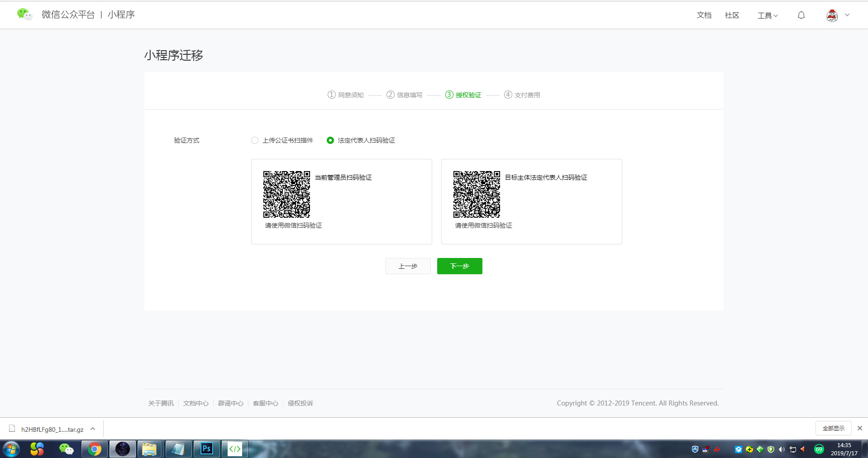868x458 pixels.
Task: Open the notepad taskbar app
Action: (178, 449)
